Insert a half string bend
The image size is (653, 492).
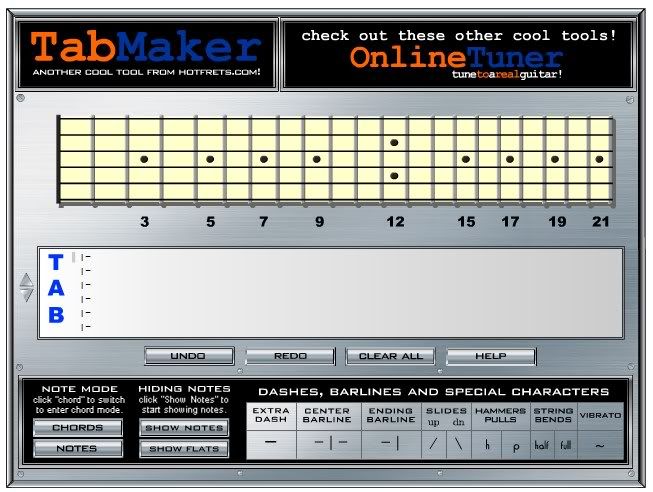point(542,445)
